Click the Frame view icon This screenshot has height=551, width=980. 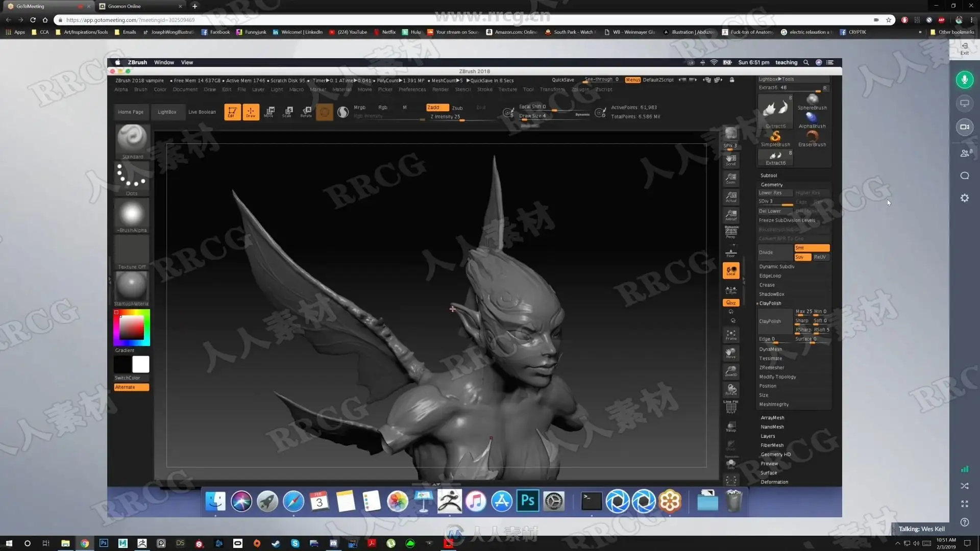pyautogui.click(x=731, y=335)
